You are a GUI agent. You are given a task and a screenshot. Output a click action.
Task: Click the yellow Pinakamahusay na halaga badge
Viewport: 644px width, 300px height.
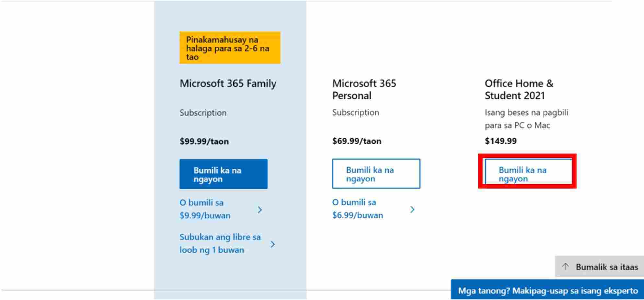230,48
